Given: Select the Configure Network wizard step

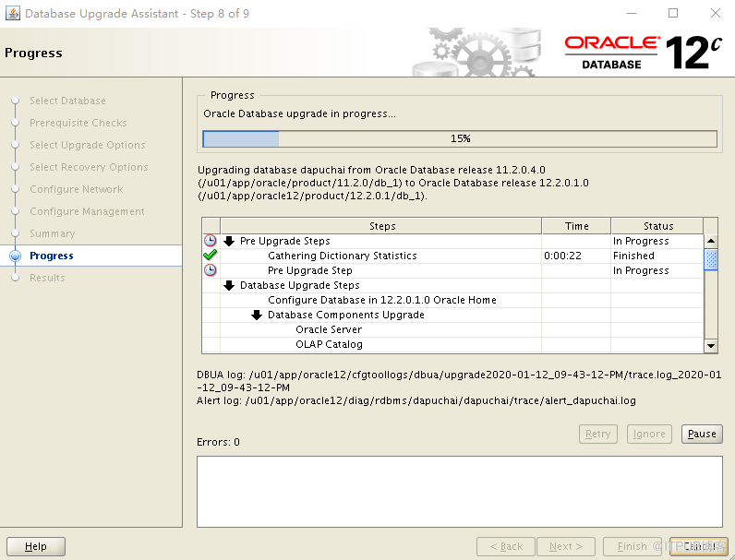Looking at the screenshot, I should pos(77,189).
